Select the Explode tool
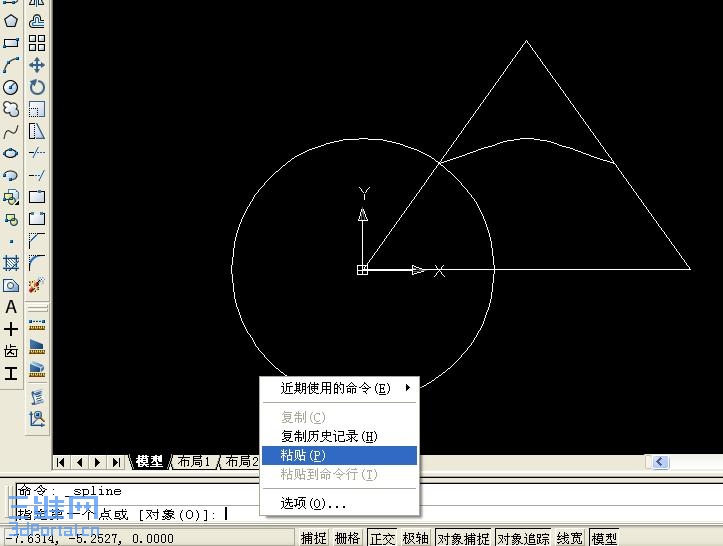 point(37,285)
